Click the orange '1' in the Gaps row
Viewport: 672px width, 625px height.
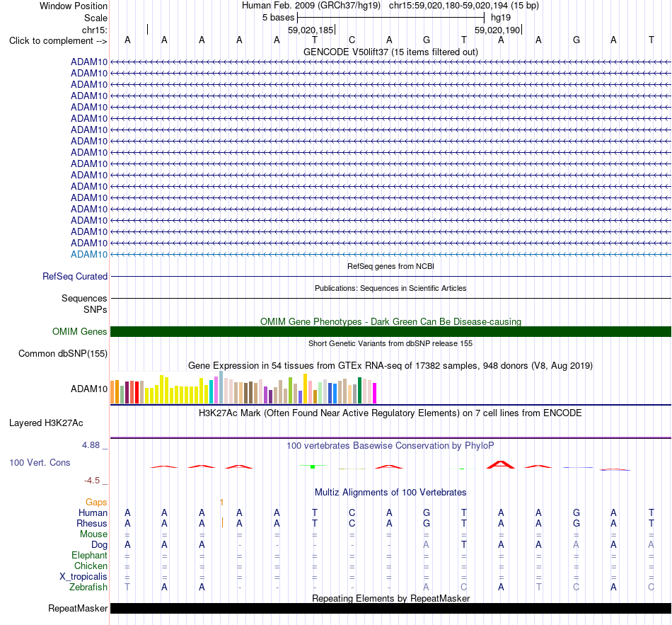[x=221, y=503]
